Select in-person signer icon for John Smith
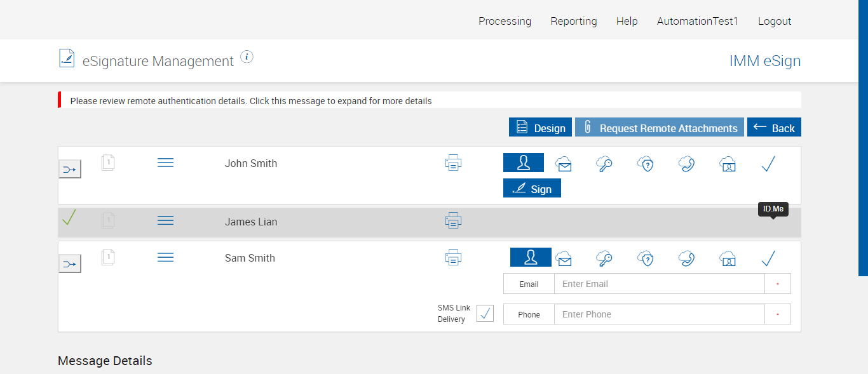Viewport: 868px width, 374px height. (x=524, y=163)
